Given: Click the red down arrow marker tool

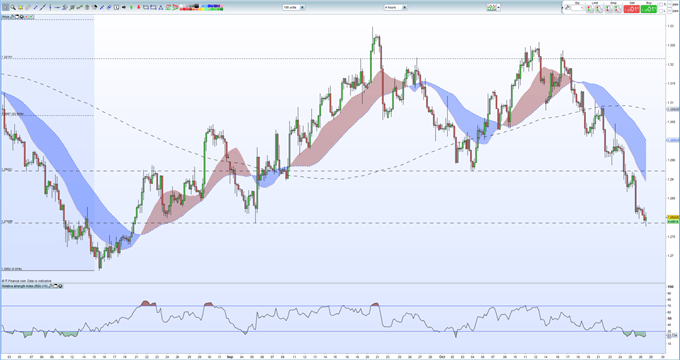Looking at the screenshot, I should tap(139, 7).
